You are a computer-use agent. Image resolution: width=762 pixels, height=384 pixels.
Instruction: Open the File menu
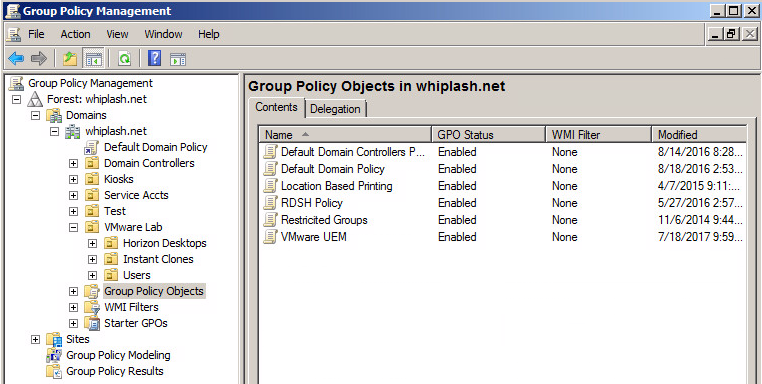(36, 34)
